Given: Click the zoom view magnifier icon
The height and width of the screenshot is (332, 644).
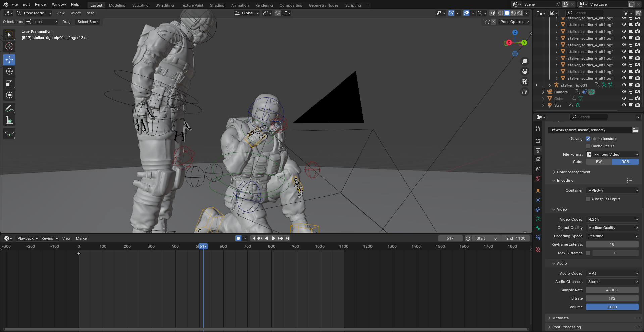Looking at the screenshot, I should tap(525, 61).
